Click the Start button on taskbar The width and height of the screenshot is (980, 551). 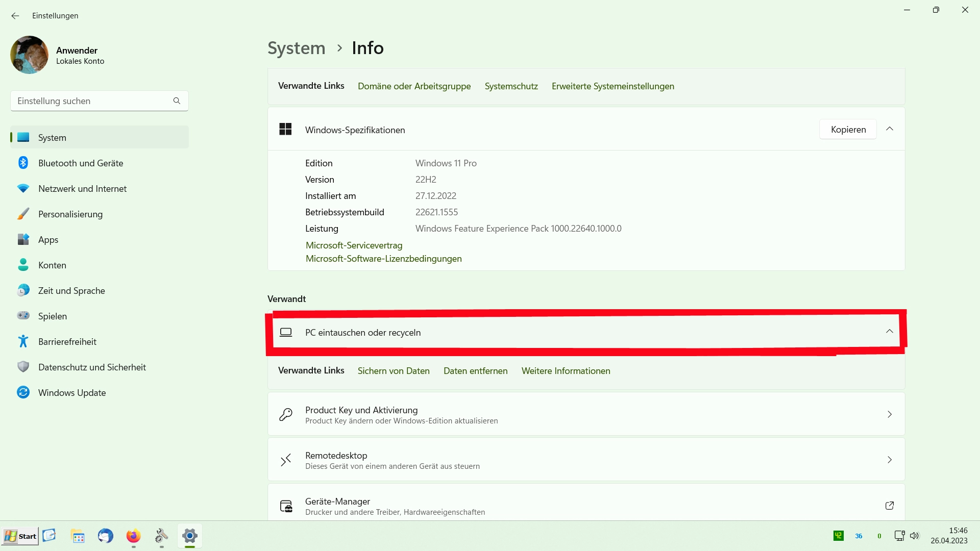coord(20,536)
